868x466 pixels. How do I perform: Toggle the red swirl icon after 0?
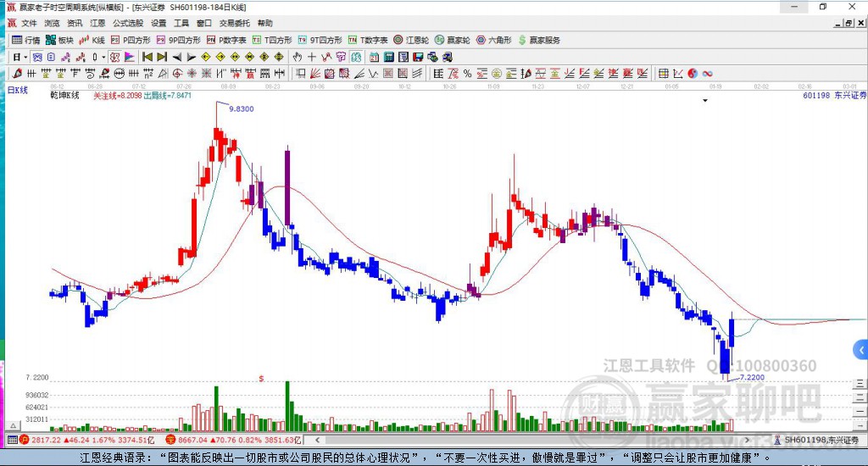(x=114, y=57)
